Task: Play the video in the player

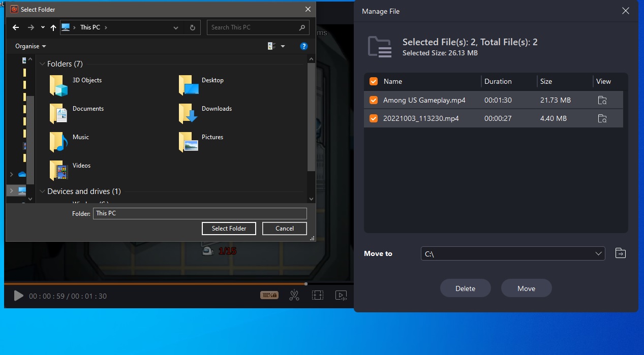Action: 18,296
